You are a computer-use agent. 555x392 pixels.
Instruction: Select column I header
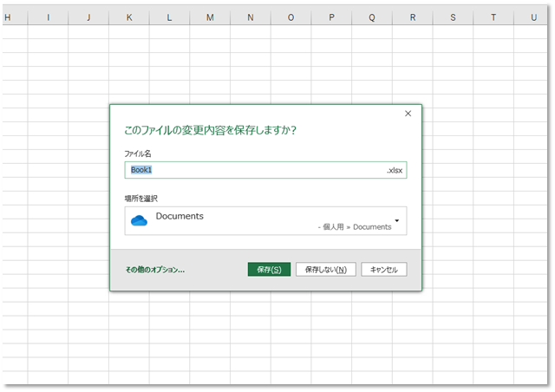48,17
